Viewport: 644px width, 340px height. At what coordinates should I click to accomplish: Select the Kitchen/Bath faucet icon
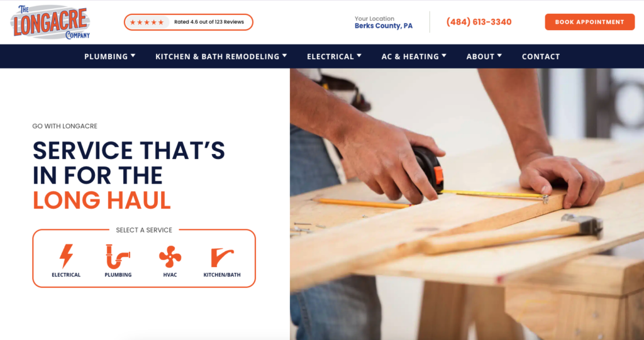(x=222, y=258)
